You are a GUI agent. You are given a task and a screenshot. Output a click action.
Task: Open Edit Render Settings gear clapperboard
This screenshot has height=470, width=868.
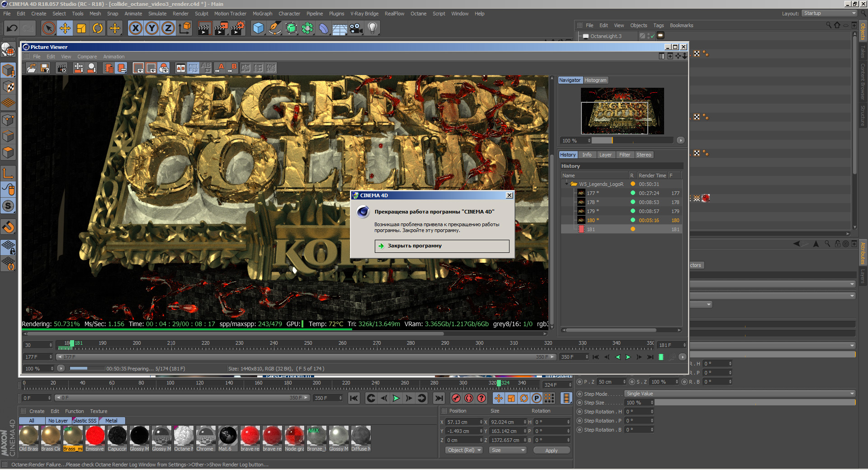click(x=238, y=28)
